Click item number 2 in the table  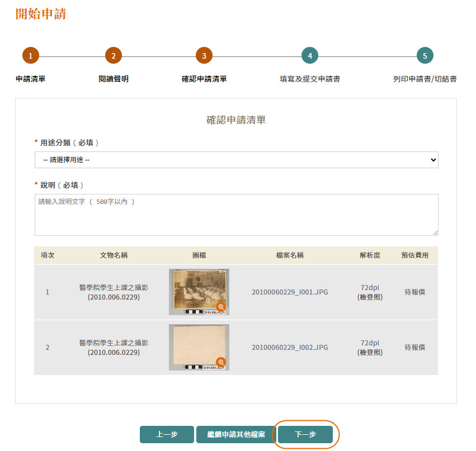tap(48, 347)
